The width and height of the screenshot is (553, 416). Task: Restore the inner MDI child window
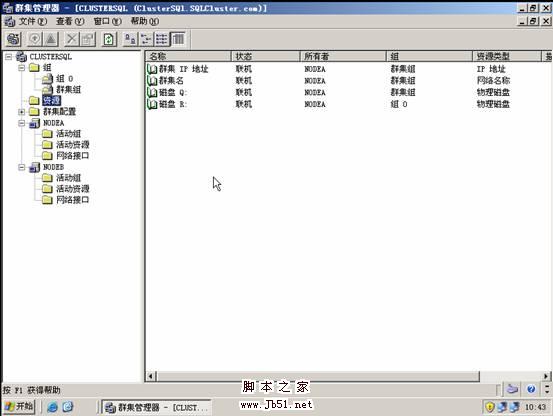click(x=534, y=22)
